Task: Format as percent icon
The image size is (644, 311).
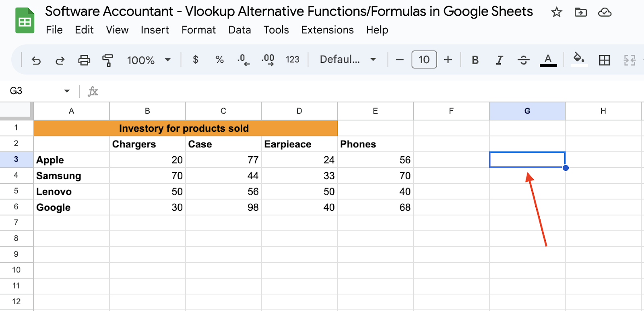Action: (x=219, y=60)
